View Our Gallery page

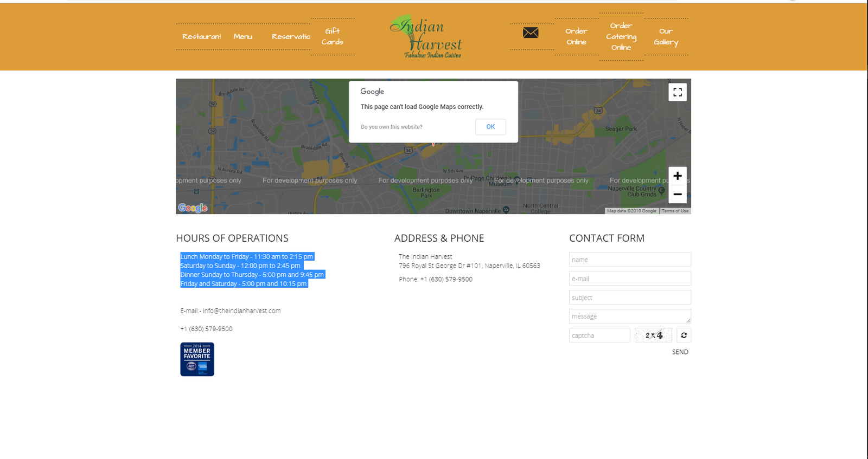[666, 36]
